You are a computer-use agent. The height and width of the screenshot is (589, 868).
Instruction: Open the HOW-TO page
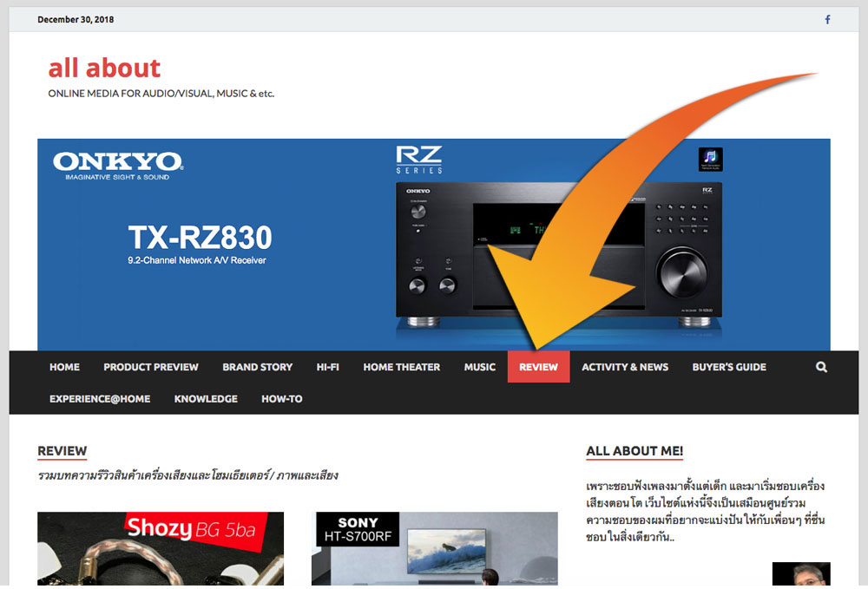click(x=282, y=399)
